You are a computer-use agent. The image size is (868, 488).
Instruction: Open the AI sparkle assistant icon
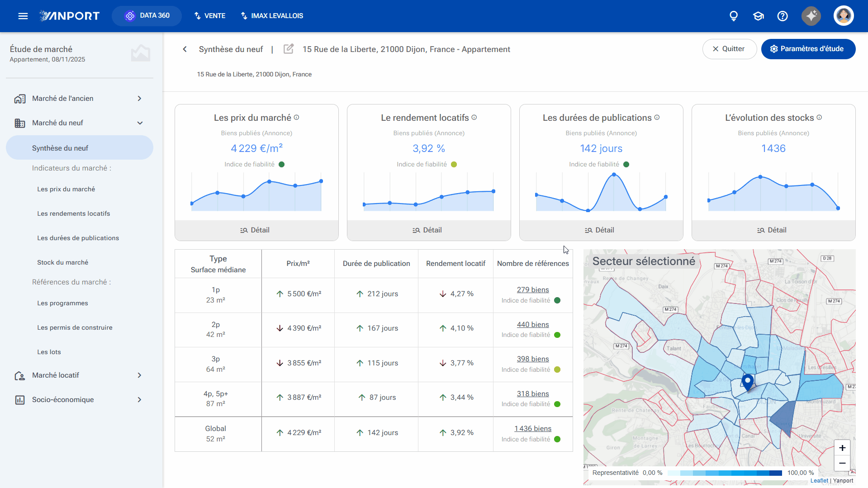click(811, 16)
